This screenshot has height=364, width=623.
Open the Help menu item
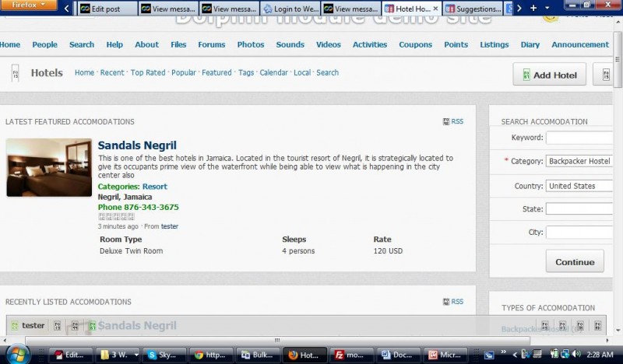pyautogui.click(x=114, y=44)
